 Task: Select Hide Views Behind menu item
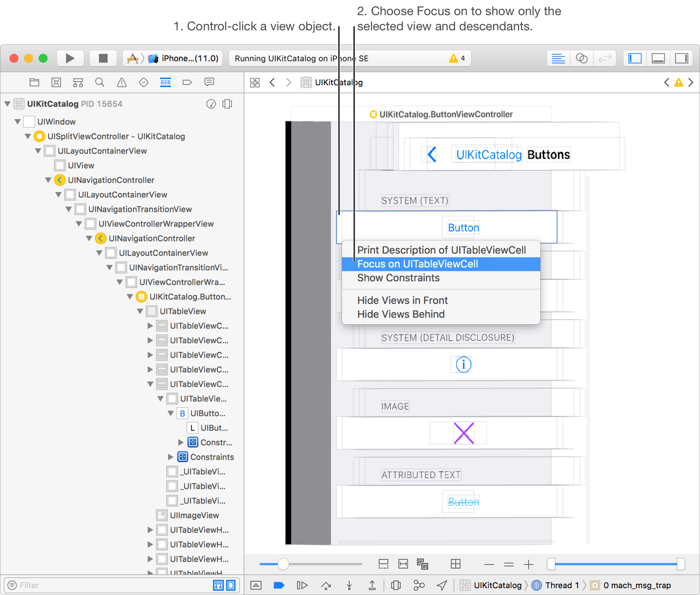coord(401,314)
